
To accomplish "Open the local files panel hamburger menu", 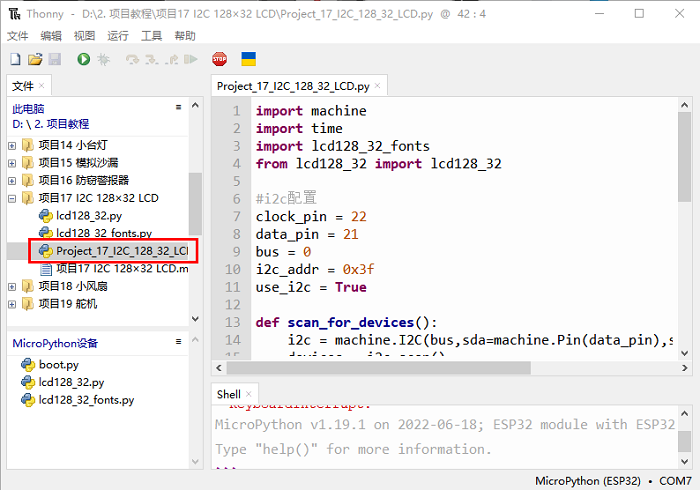I will pos(178,107).
